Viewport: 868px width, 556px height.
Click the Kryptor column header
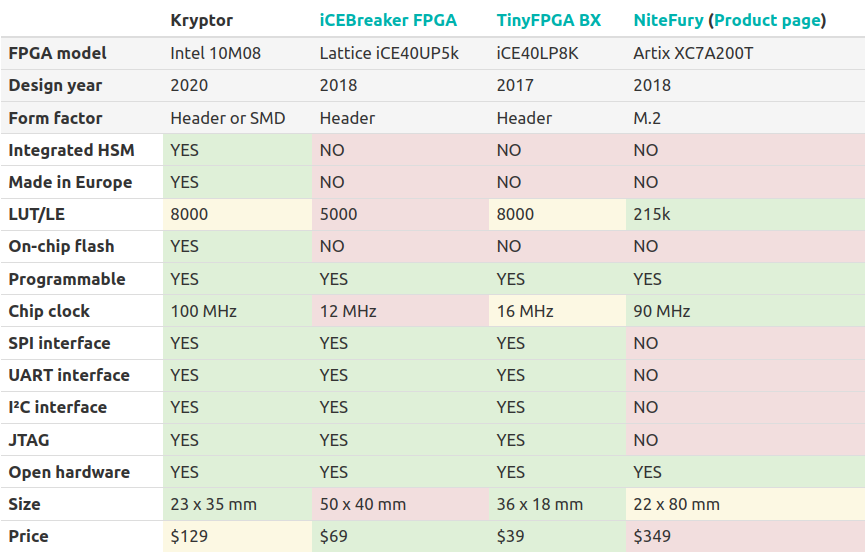click(x=202, y=20)
